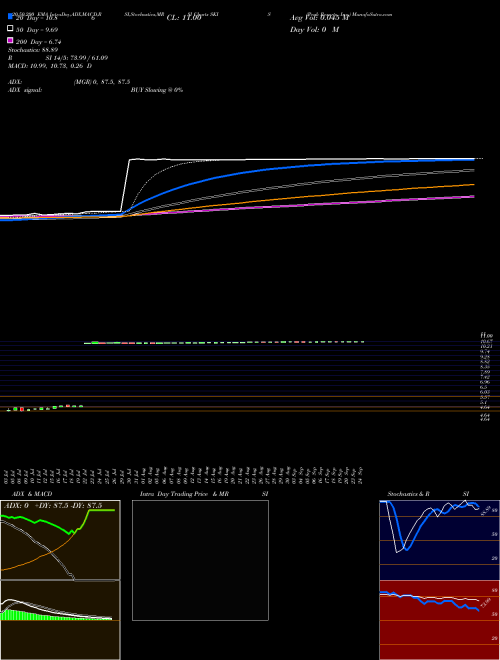Select the '50 Day = 9.69' label
The width and height of the screenshot is (500, 660).
point(37,30)
